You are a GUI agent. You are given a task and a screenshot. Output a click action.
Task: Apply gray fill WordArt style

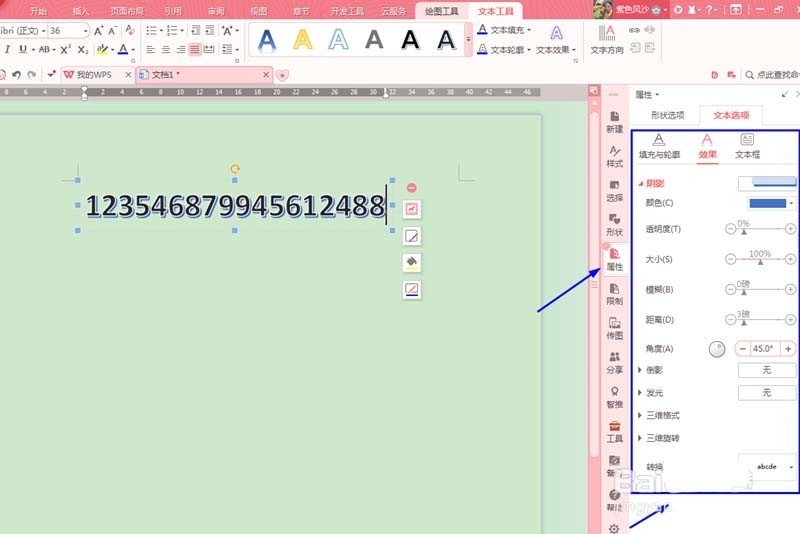pos(374,40)
